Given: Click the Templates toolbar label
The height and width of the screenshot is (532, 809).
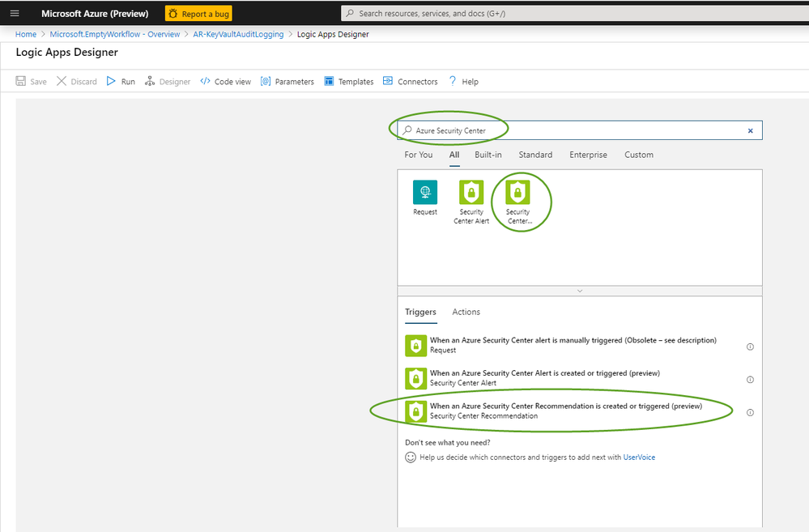Looking at the screenshot, I should pyautogui.click(x=356, y=82).
